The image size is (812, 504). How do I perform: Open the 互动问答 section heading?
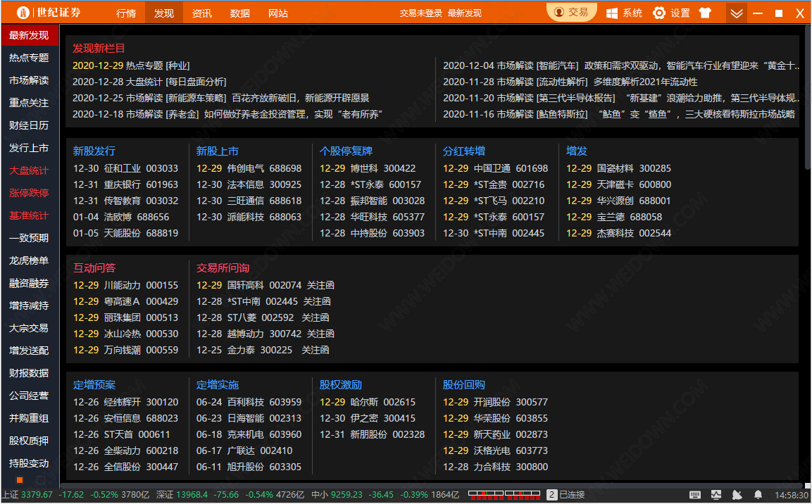[x=94, y=268]
